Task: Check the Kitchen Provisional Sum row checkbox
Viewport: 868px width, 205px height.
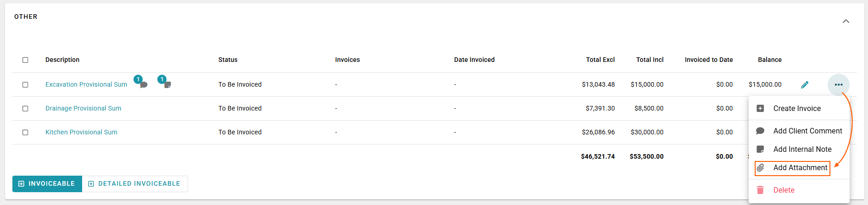Action: click(25, 133)
